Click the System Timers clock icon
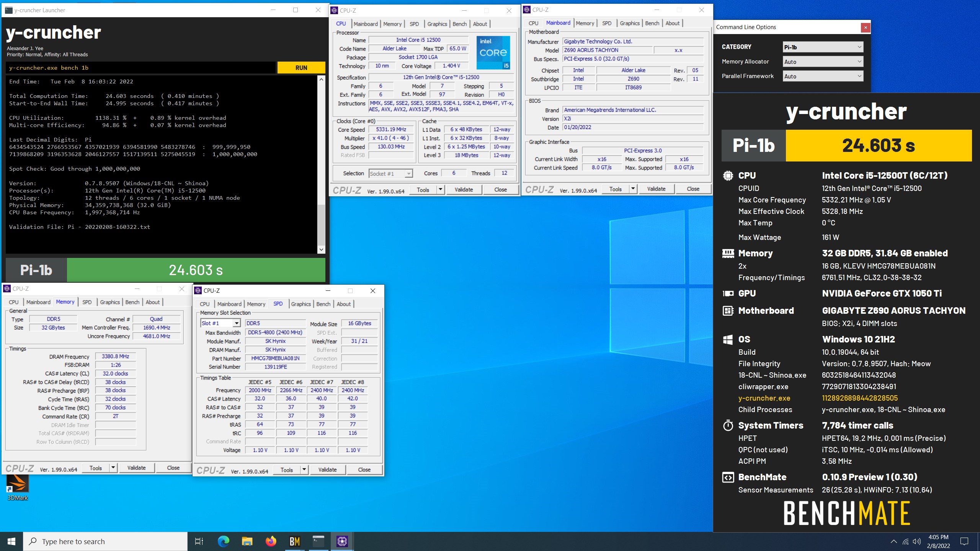Screen dimensions: 980x551 (728, 425)
